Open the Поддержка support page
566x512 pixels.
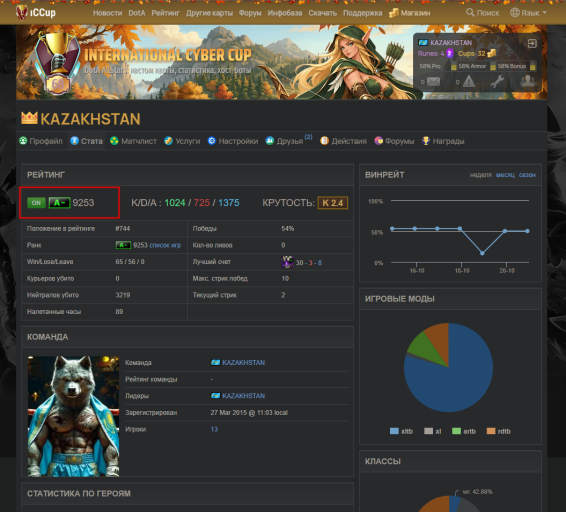click(x=362, y=13)
